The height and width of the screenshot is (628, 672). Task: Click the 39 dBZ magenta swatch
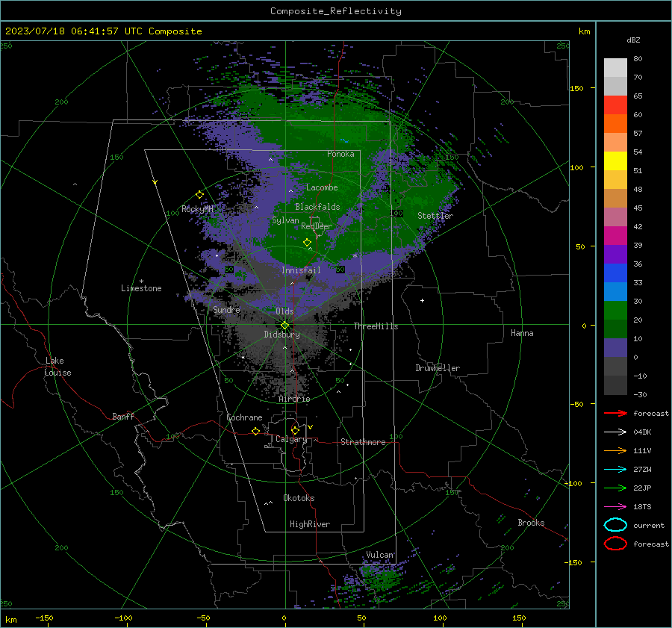coord(615,236)
